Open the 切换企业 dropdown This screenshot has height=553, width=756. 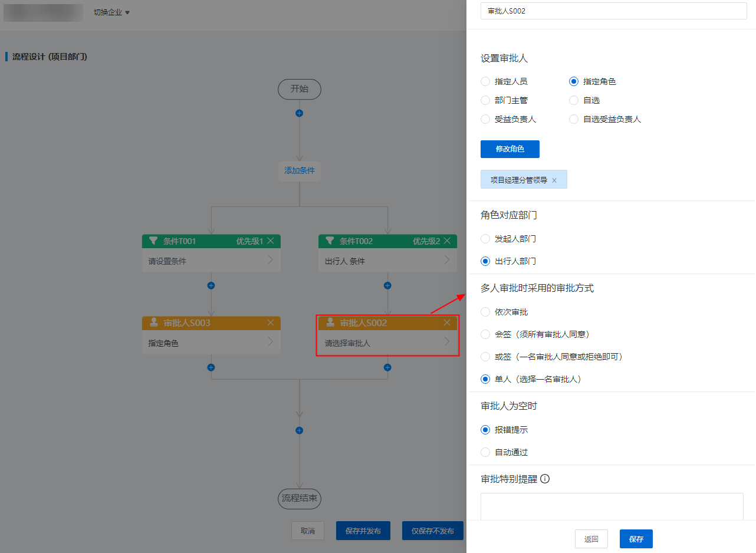(x=111, y=12)
